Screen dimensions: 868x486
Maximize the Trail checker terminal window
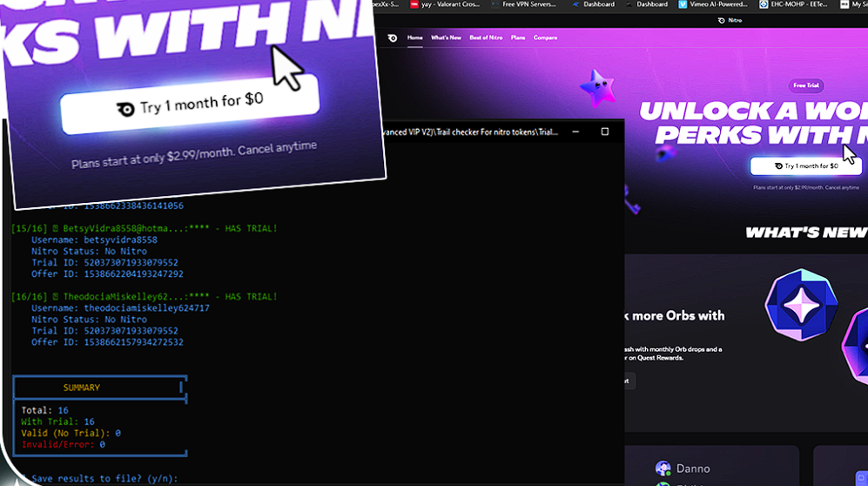604,132
